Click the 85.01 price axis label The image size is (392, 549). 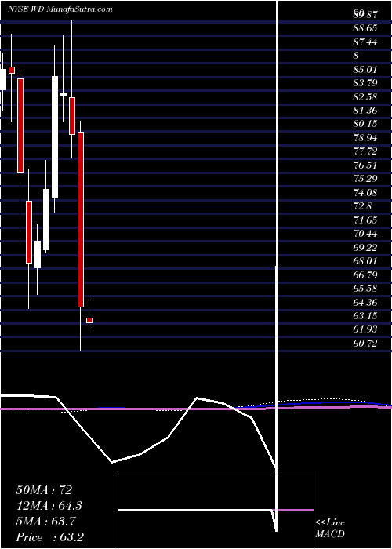[x=365, y=69]
